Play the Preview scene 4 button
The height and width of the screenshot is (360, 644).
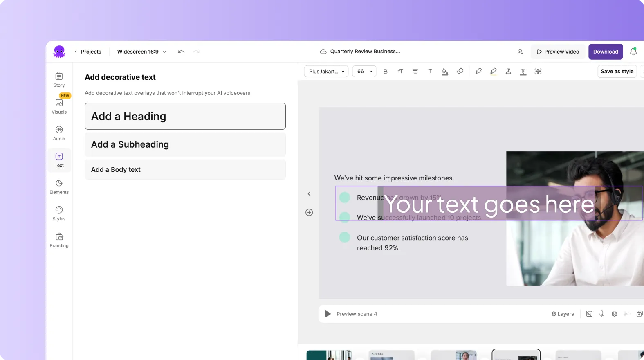pyautogui.click(x=328, y=314)
